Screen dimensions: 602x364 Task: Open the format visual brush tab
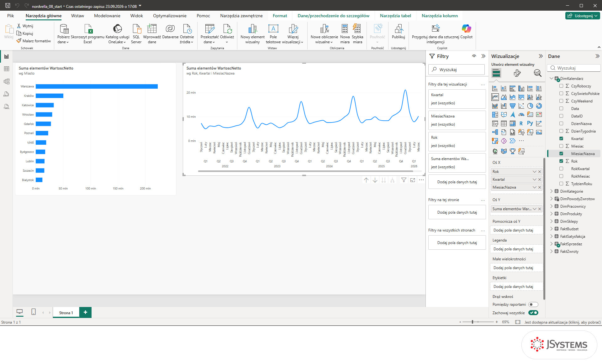coord(517,73)
